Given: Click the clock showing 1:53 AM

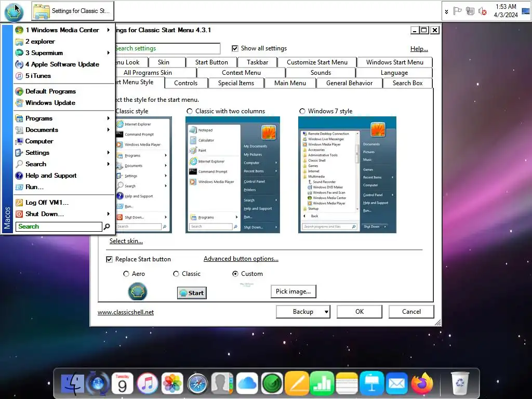Looking at the screenshot, I should point(506,7).
